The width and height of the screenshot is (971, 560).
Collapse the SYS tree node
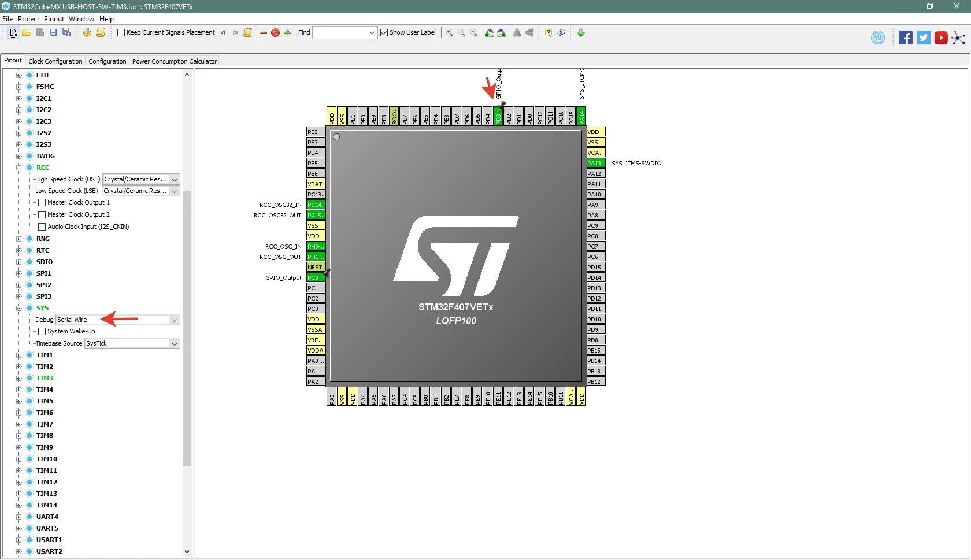19,309
